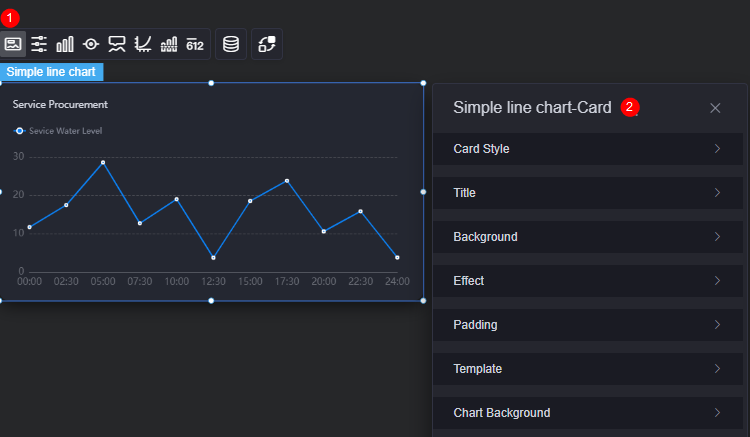Expand the Background section
The height and width of the screenshot is (437, 750).
[x=588, y=237]
